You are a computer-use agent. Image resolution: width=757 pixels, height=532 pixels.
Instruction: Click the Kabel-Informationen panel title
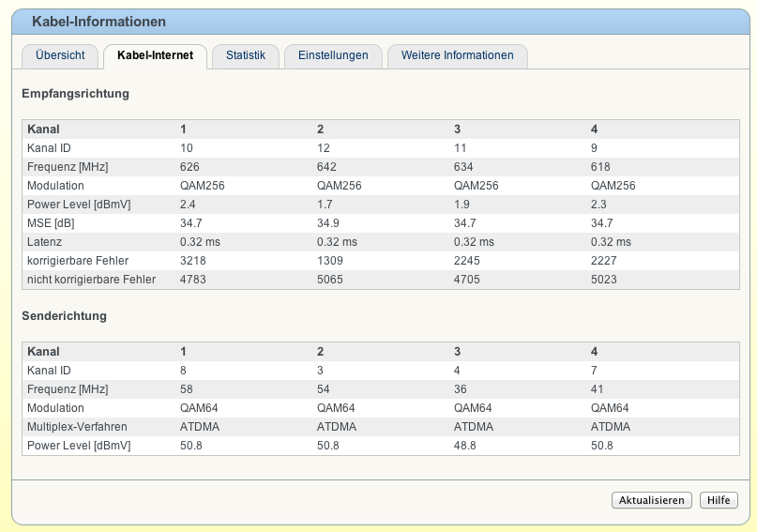[98, 22]
